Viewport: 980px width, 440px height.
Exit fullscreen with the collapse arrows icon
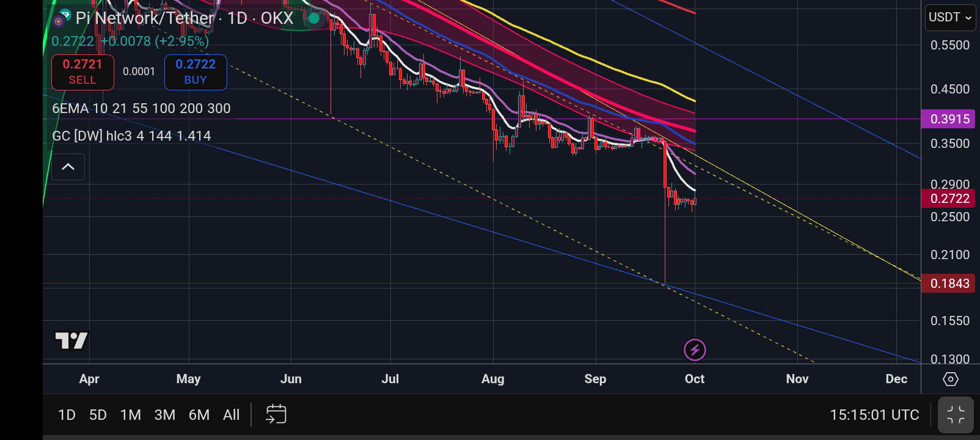[x=956, y=415]
